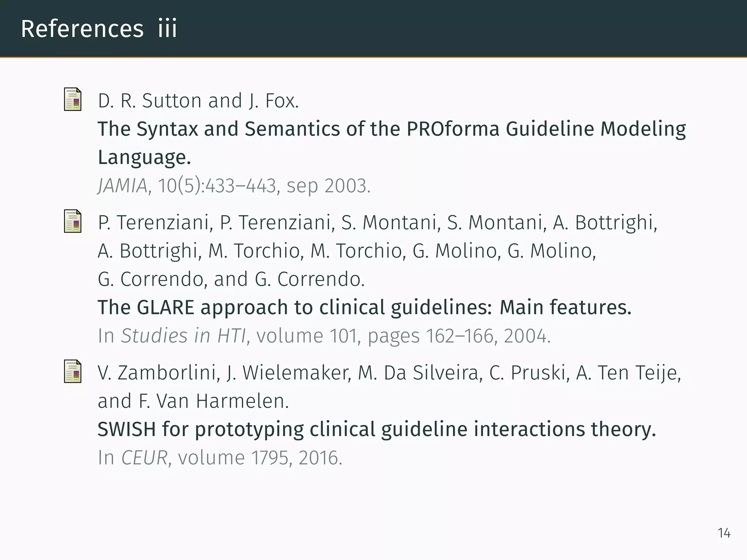Click the "sep 2003" publication date
The width and height of the screenshot is (747, 560).
tap(328, 186)
